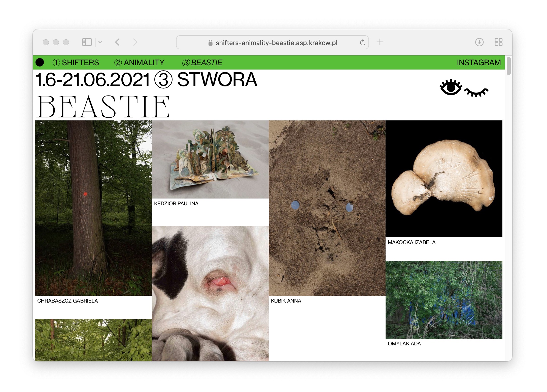This screenshot has height=392, width=547.
Task: Go back with the back arrow
Action: tap(117, 42)
